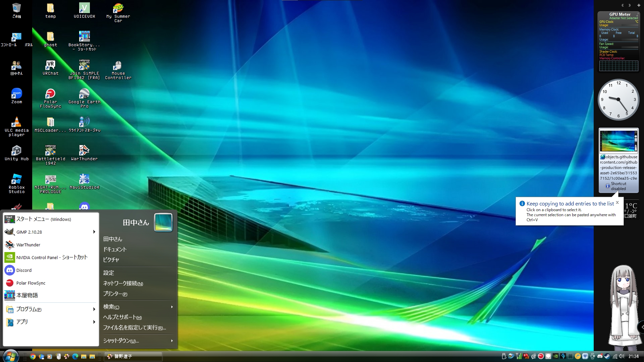Click the sidebar clipboard screenshot thumbnail
644x362 pixels.
618,141
